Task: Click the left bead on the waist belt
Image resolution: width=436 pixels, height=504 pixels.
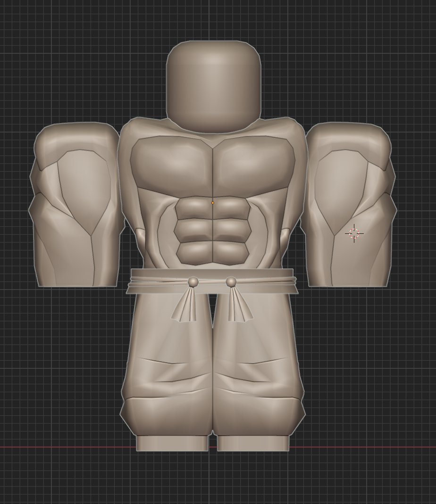Action: [x=193, y=282]
